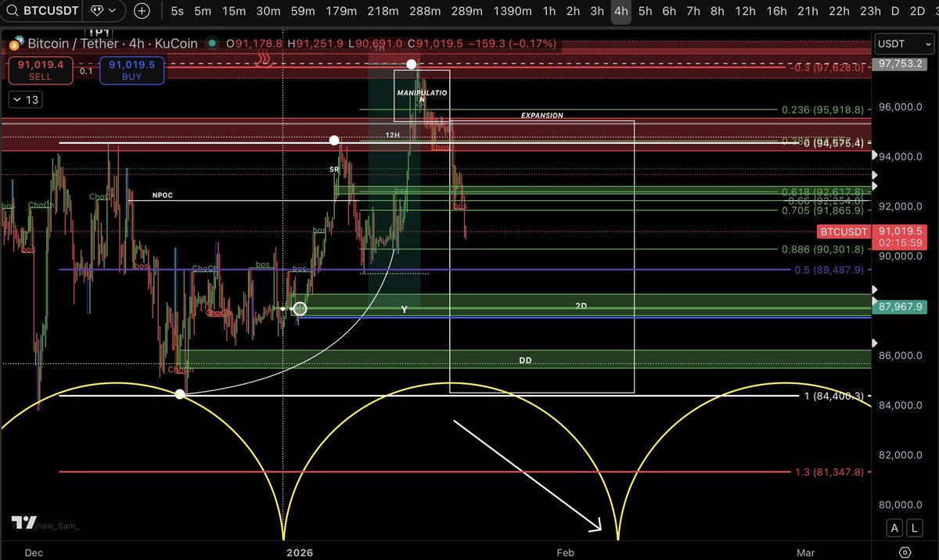This screenshot has height=560, width=939.
Task: Set timeframe to 6h
Action: coord(669,12)
